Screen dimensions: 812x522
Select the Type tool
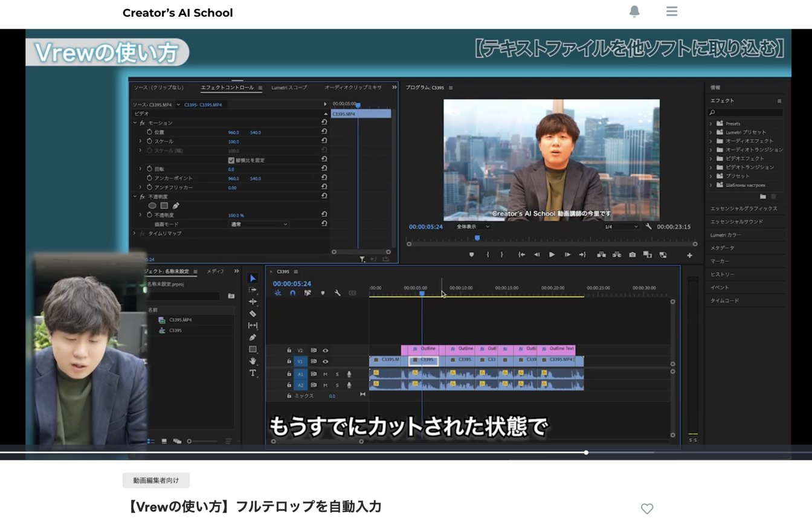click(253, 373)
